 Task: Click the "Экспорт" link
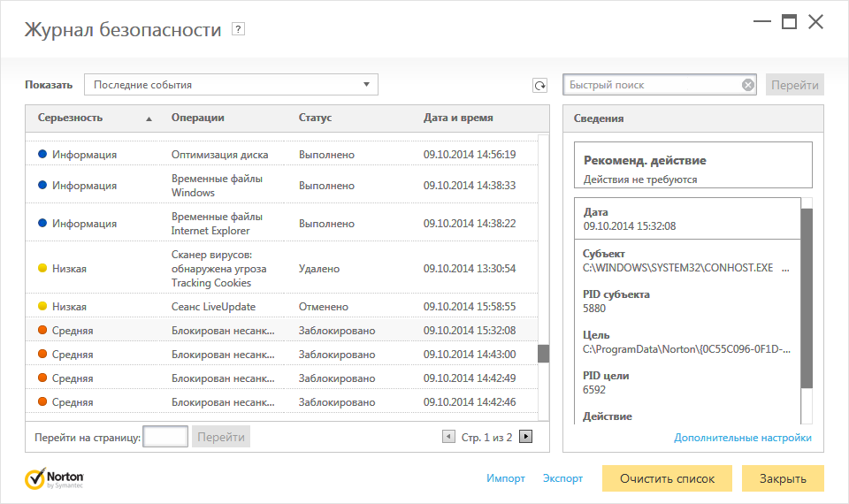click(x=563, y=478)
